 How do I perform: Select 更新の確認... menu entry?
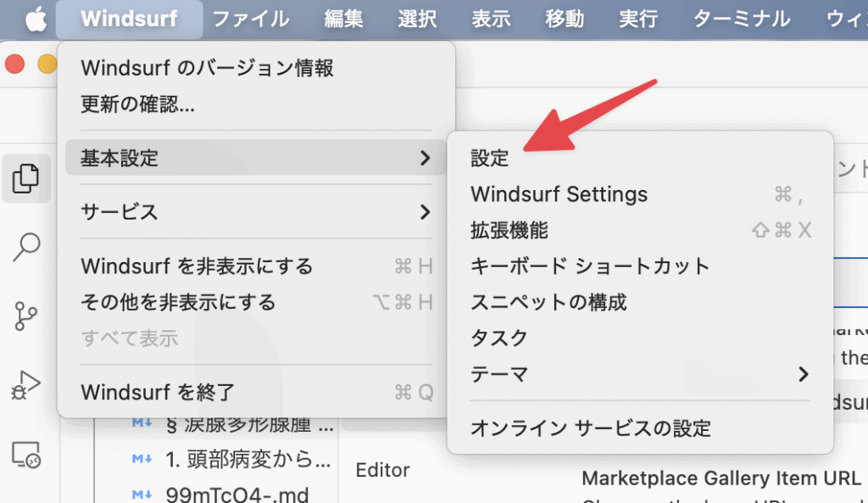tap(256, 104)
